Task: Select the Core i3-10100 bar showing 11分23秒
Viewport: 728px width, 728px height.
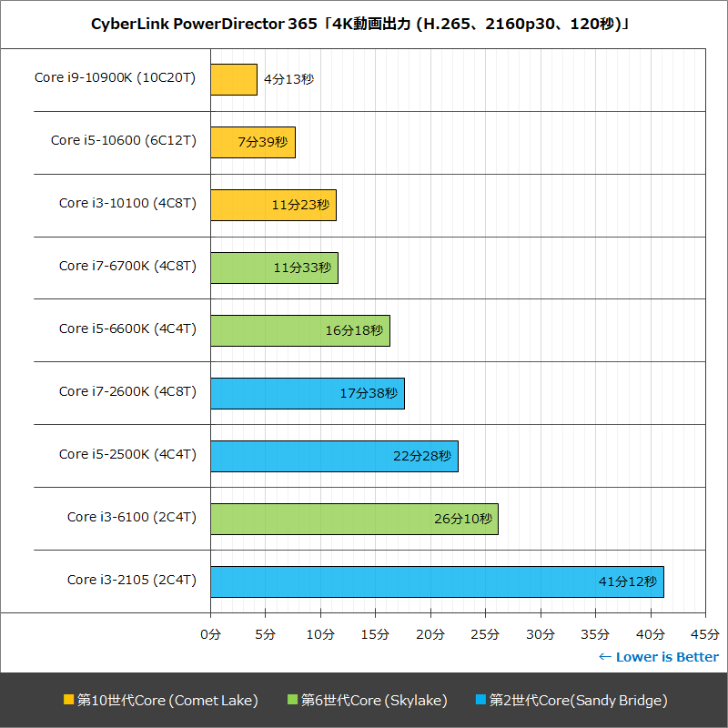Action: [273, 205]
